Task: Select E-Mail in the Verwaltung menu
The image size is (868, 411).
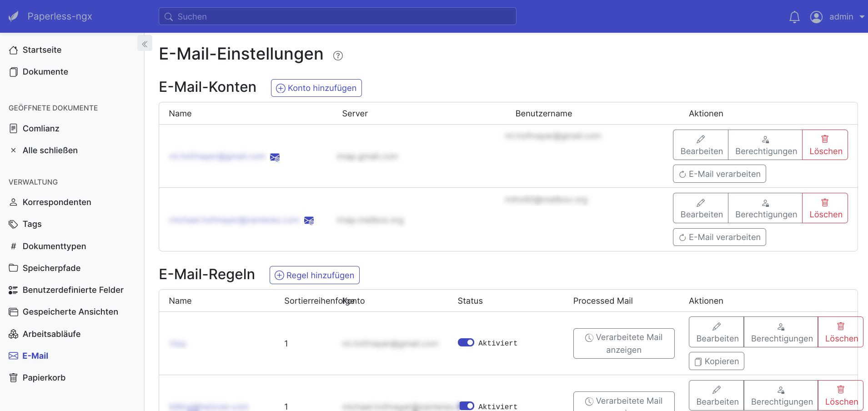Action: (35, 356)
